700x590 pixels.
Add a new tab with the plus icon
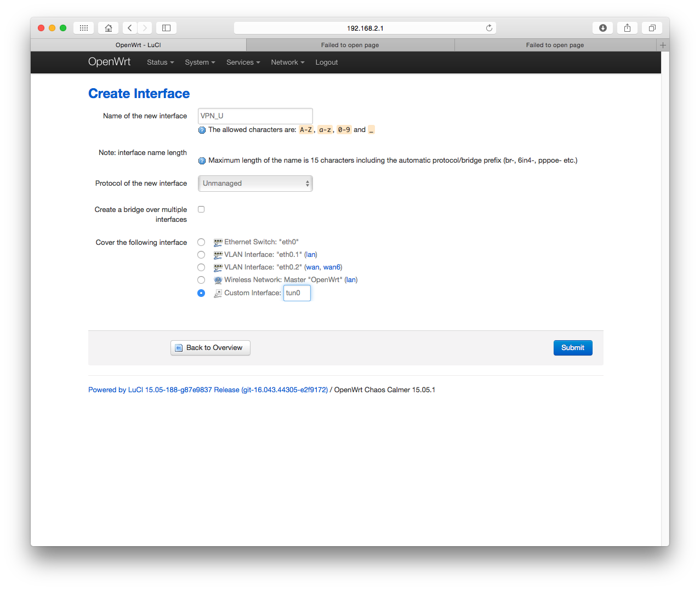[663, 45]
